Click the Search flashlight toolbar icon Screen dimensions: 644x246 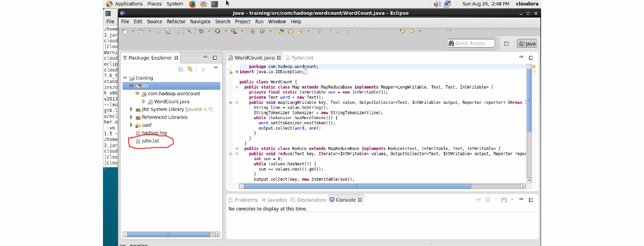(301, 31)
